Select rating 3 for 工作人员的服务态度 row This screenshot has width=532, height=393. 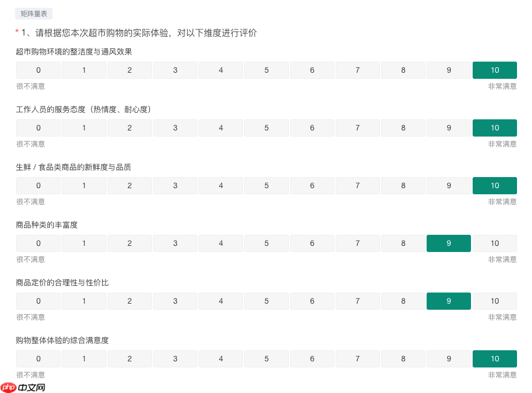point(175,128)
